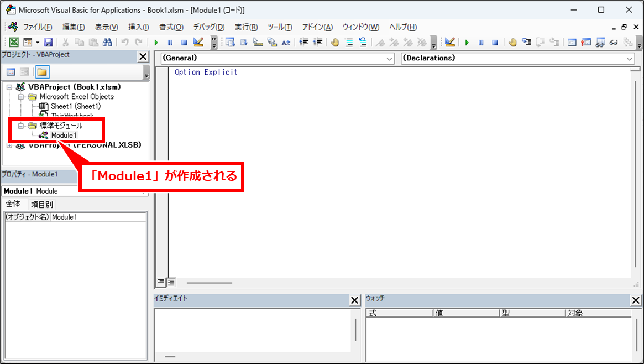Screen dimensions: 644x364
Task: Click the View Microsoft Excel icon
Action: click(x=14, y=42)
